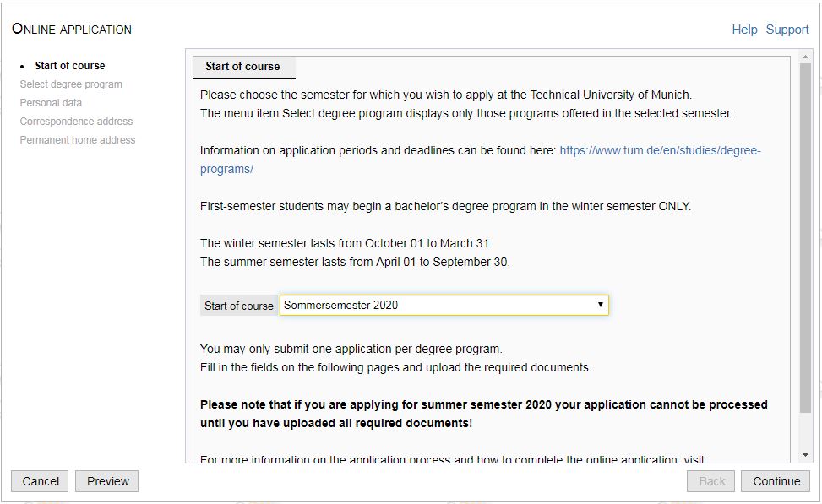
Task: Click the scrollbar up arrow
Action: click(805, 57)
